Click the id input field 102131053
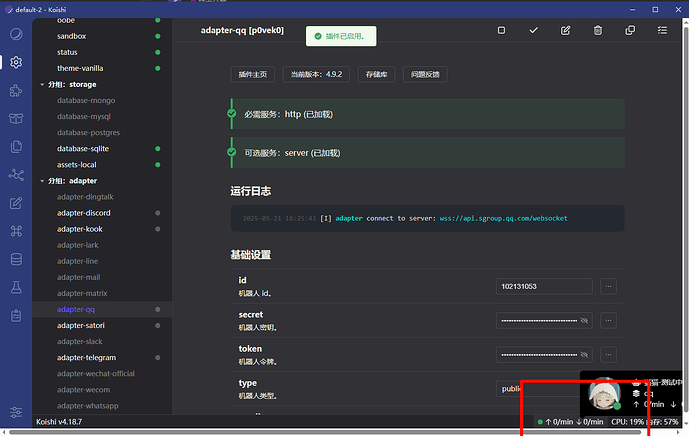Screen dimensions: 689x436 pos(544,287)
